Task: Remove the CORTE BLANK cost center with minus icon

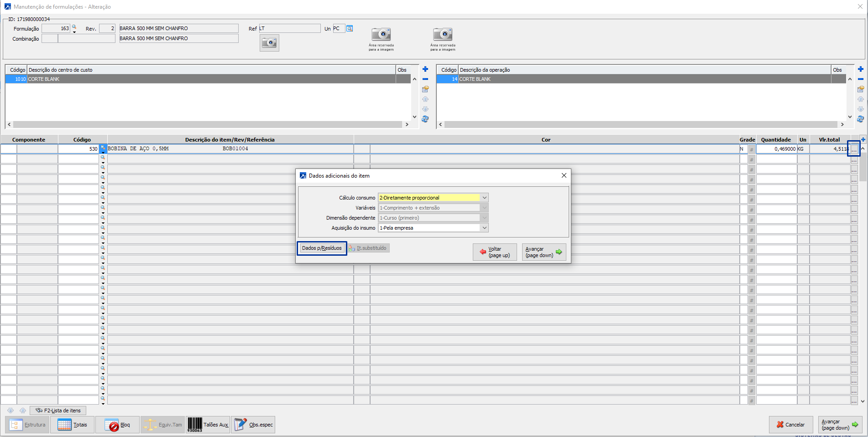Action: tap(425, 79)
